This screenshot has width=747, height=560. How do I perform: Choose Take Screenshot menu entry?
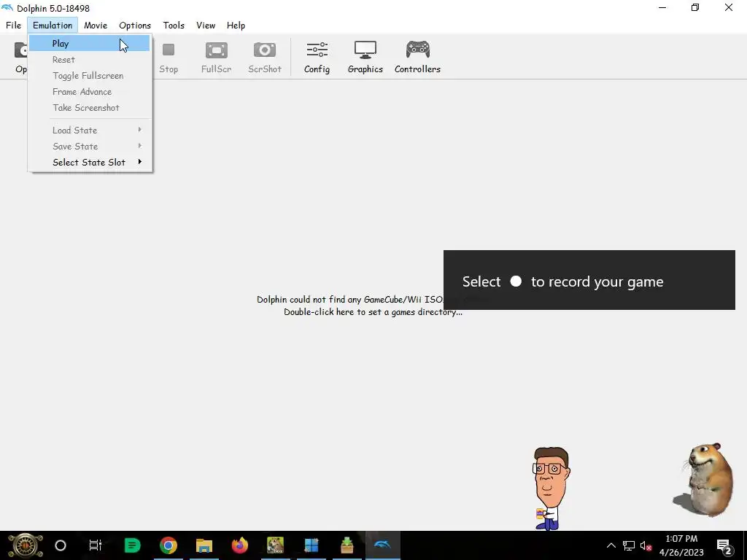coord(89,108)
